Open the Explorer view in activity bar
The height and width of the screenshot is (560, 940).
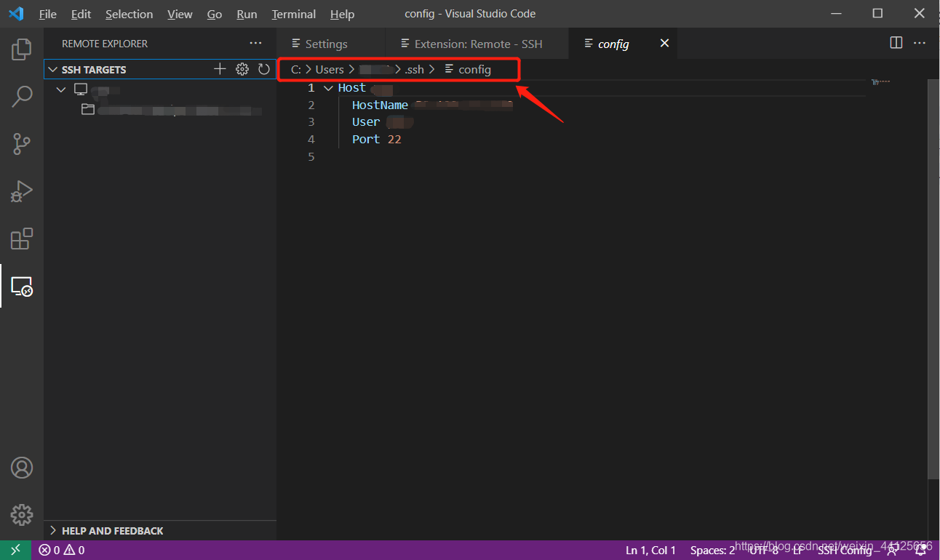point(22,49)
